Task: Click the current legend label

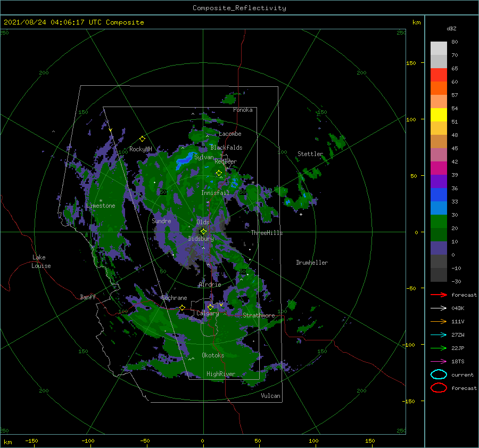Action: [463, 375]
